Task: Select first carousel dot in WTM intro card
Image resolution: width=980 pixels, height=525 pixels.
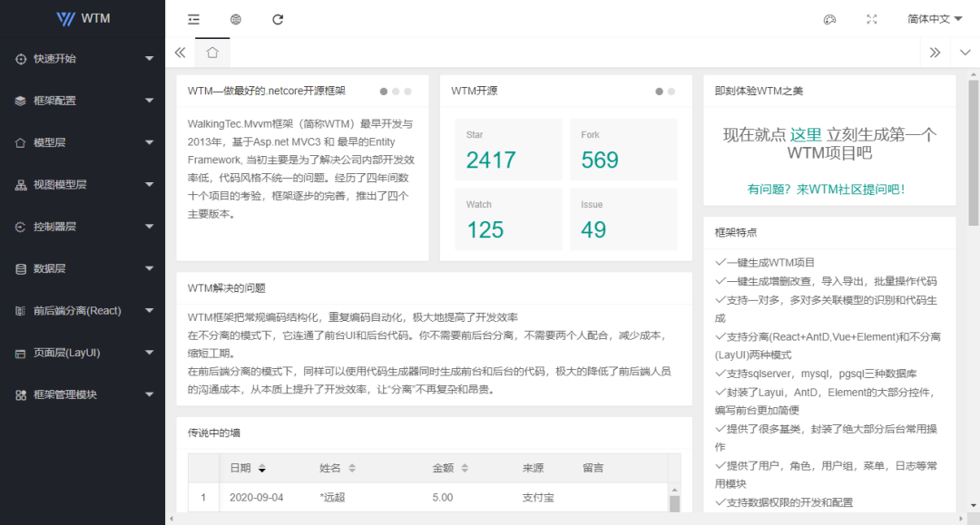Action: (x=384, y=92)
